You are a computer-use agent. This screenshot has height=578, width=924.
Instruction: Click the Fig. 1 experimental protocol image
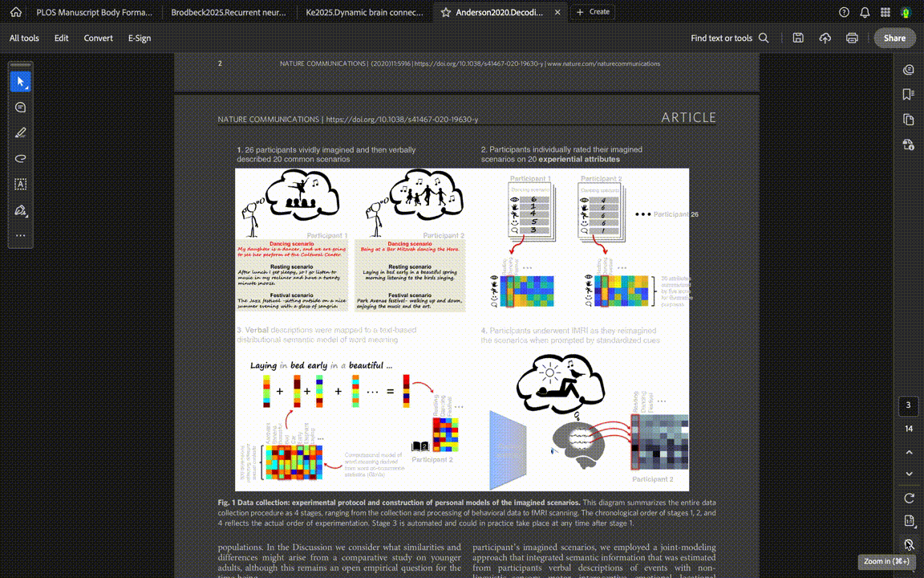[462, 330]
